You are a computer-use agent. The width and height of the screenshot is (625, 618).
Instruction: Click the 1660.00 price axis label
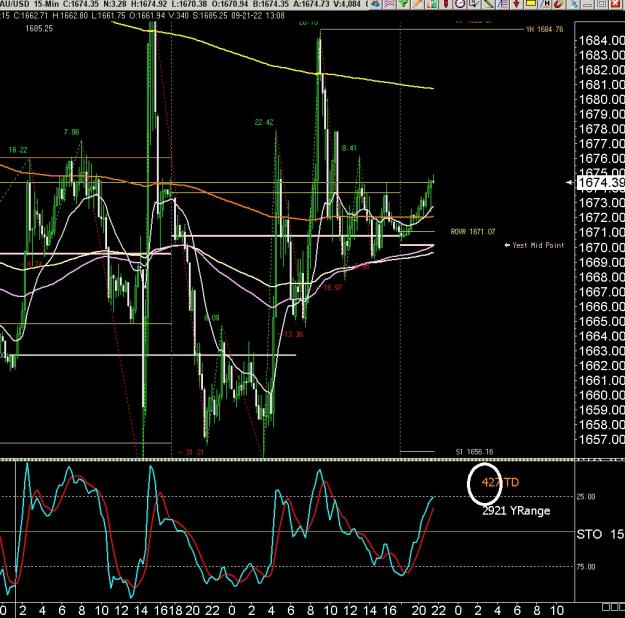[601, 395]
